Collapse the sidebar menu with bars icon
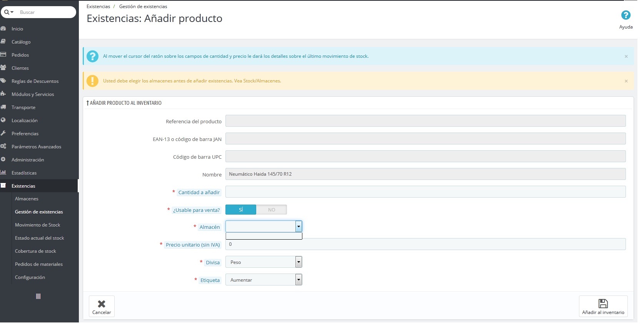The image size is (644, 324). tap(38, 296)
